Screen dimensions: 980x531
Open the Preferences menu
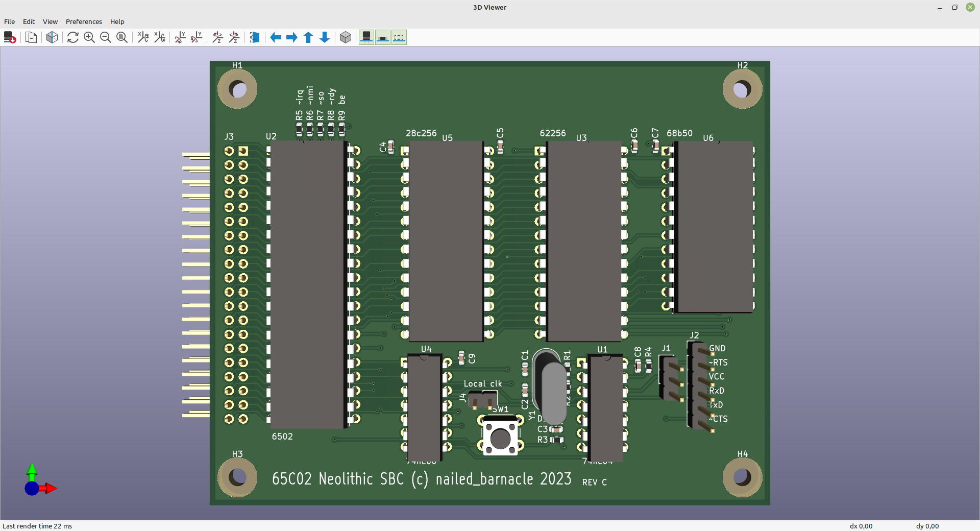pos(84,21)
